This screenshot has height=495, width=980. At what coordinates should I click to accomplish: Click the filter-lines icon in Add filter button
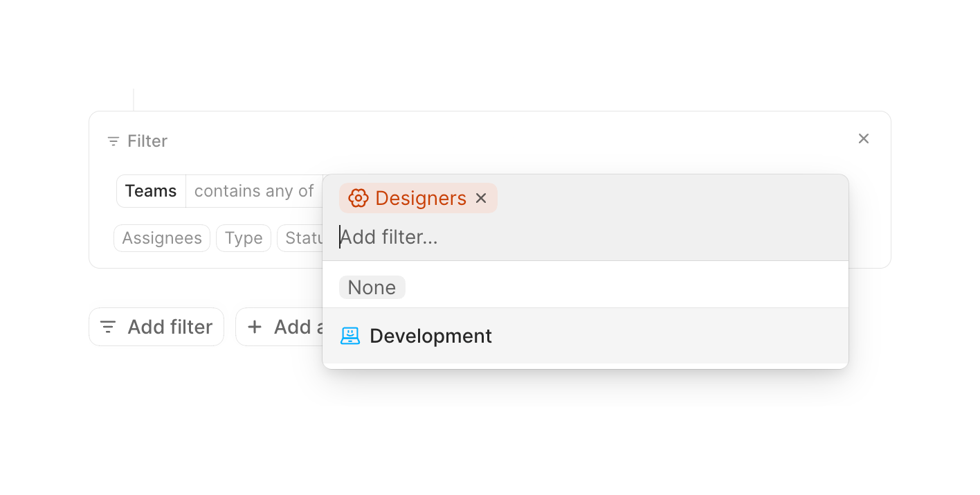[x=108, y=327]
